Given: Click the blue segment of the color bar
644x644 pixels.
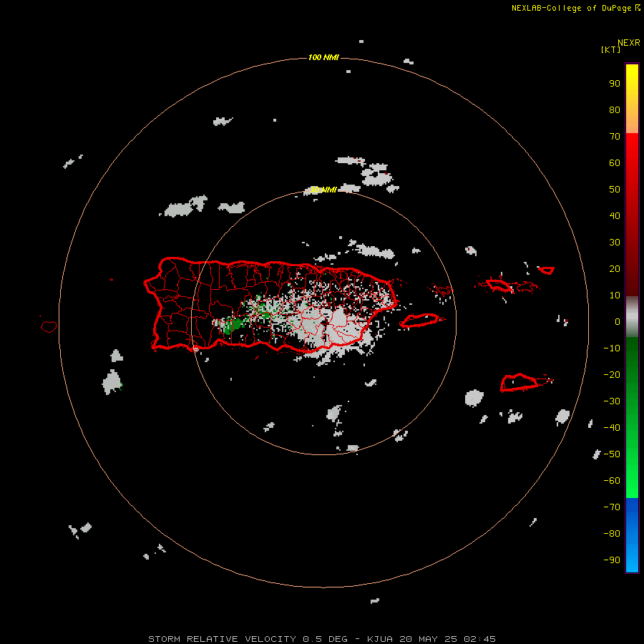Looking at the screenshot, I should [632, 535].
